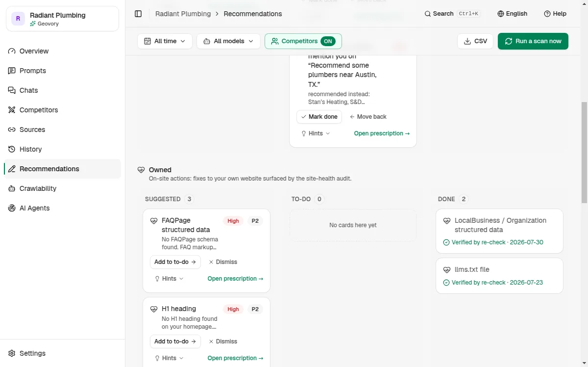Open the History page

[x=62, y=149]
